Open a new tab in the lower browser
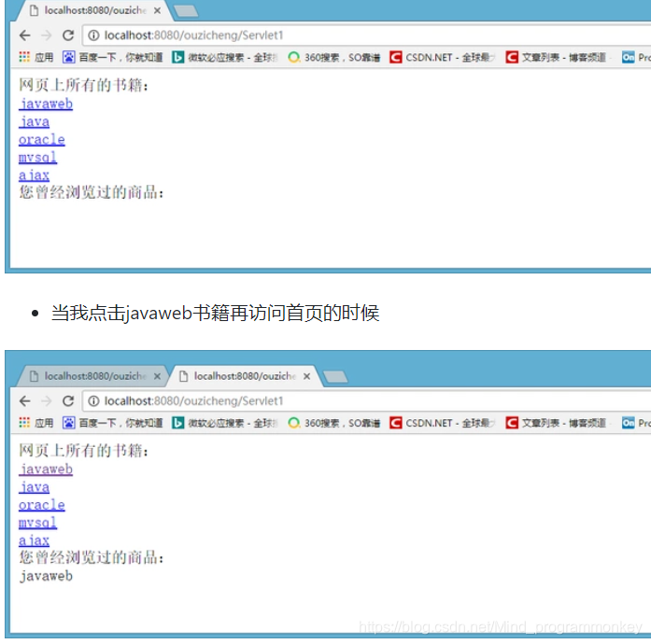Image resolution: width=651 pixels, height=644 pixels. tap(335, 377)
